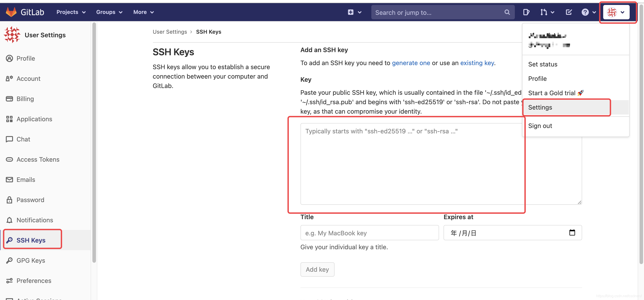Click the Add key button
The height and width of the screenshot is (300, 644).
tap(317, 269)
